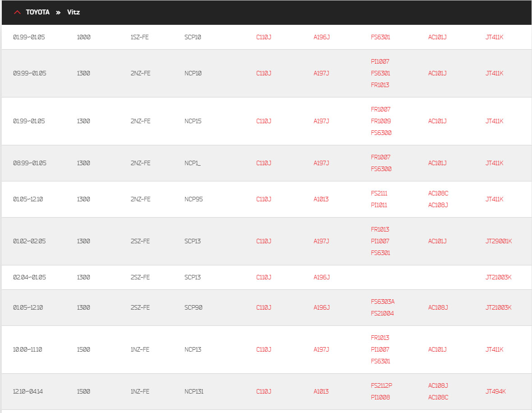Open A197J link in the NCP1_ row
This screenshot has width=532, height=413.
(x=321, y=163)
